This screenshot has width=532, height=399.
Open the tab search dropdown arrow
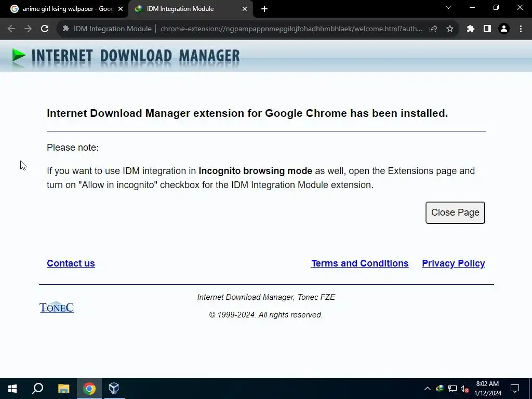pos(448,7)
